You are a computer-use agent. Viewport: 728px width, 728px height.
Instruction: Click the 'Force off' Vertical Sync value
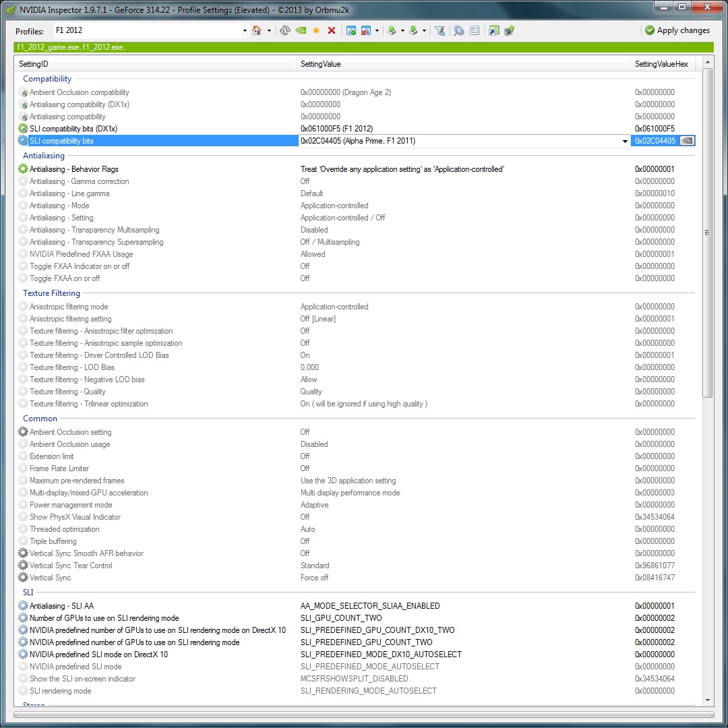click(x=314, y=578)
